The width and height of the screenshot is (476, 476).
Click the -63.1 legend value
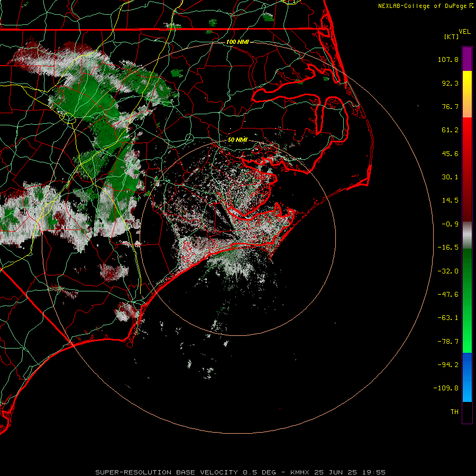[x=448, y=318]
